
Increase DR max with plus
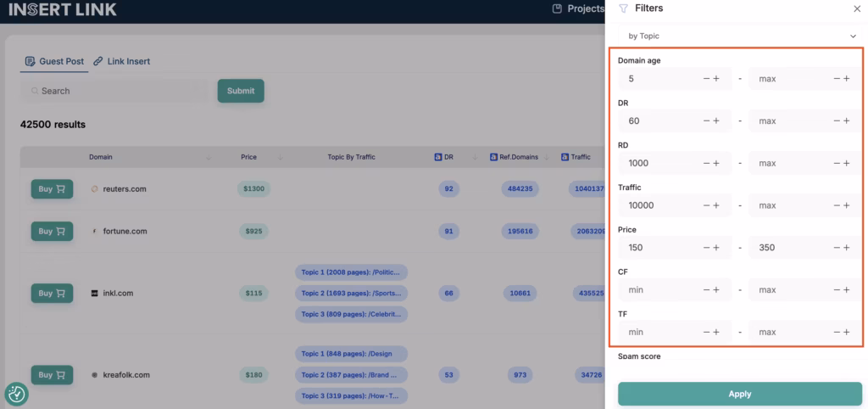(847, 120)
